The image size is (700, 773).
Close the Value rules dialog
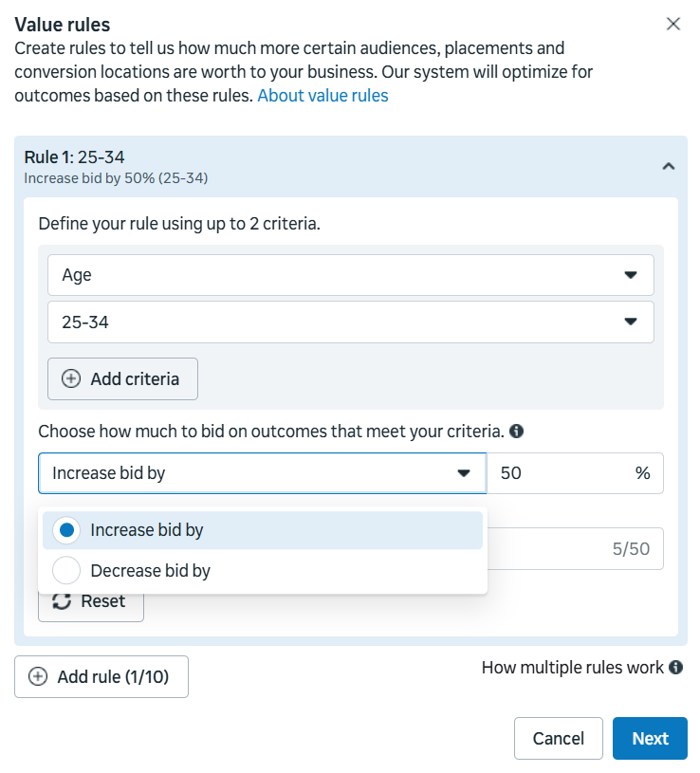pyautogui.click(x=673, y=24)
